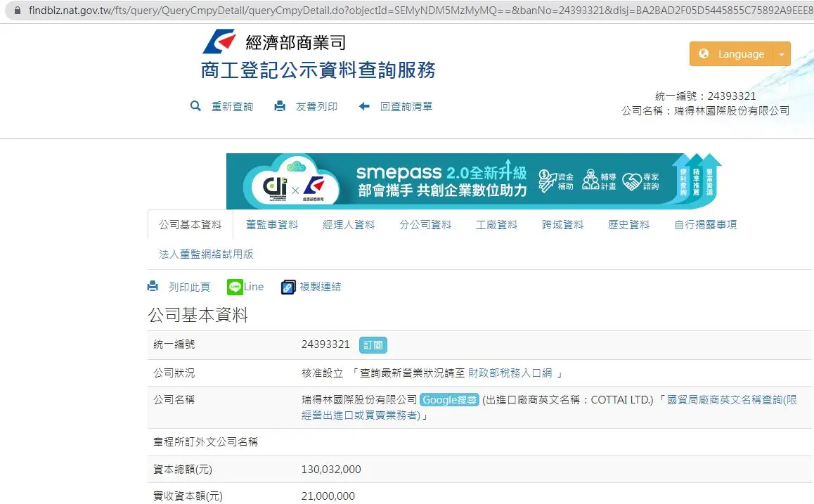
Task: Switch to the 董監事資料 tab
Action: click(272, 225)
